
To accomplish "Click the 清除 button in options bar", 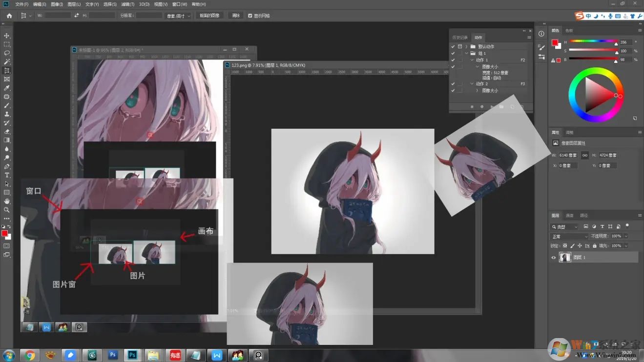I will (235, 16).
